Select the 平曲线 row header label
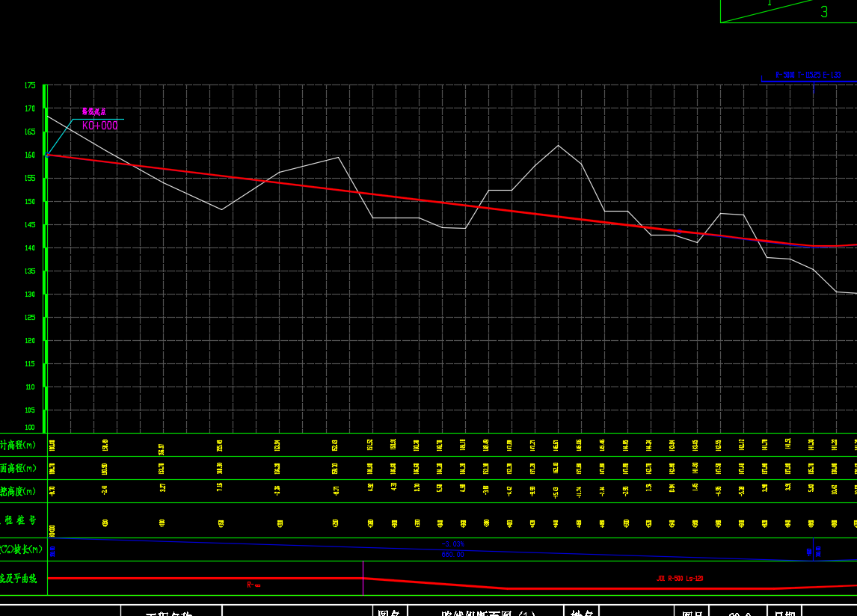Viewport: 857px width, 616px height. (19, 579)
